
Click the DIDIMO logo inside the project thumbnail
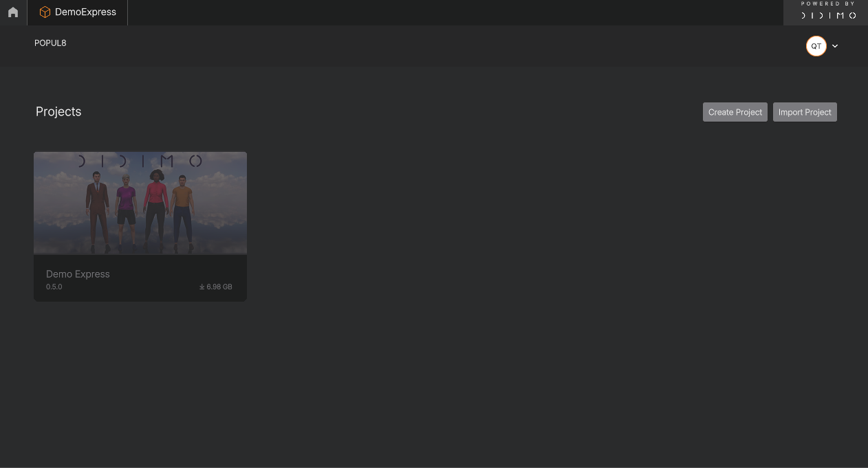tap(140, 161)
